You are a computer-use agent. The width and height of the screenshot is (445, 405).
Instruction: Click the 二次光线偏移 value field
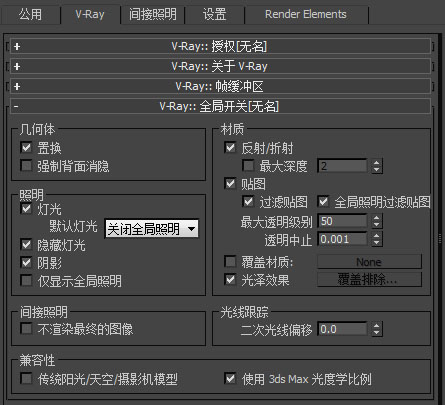click(x=342, y=329)
